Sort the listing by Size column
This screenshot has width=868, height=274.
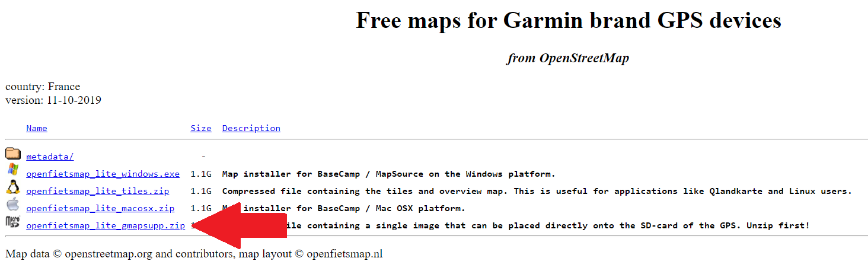click(201, 128)
